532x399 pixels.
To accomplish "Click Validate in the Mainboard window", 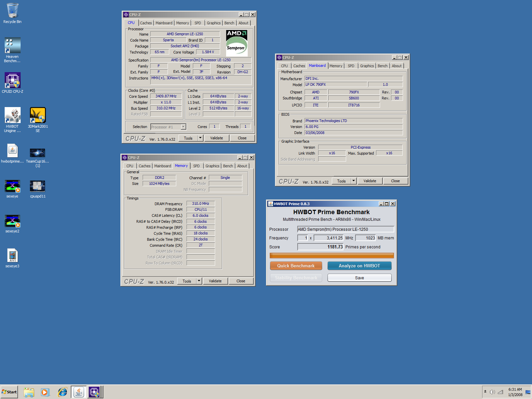I will (x=370, y=181).
